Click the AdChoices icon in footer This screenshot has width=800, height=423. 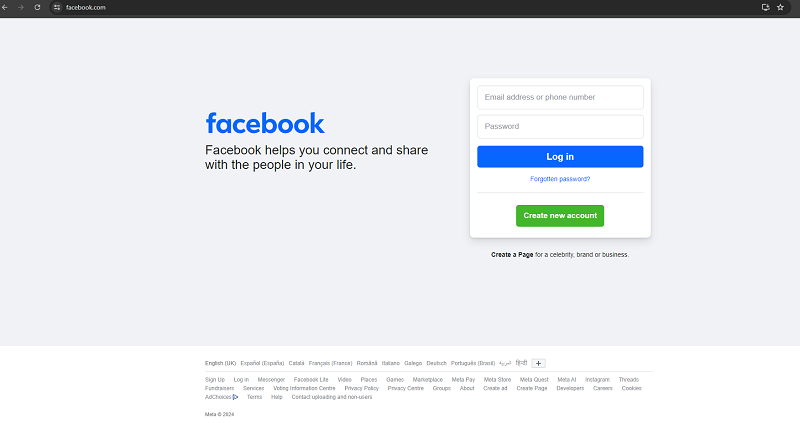[x=235, y=397]
